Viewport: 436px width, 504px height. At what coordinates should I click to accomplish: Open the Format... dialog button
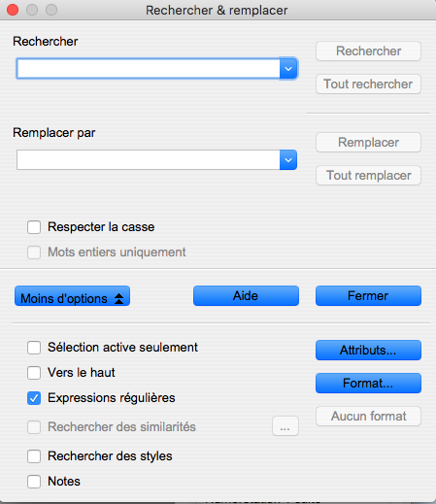368,384
